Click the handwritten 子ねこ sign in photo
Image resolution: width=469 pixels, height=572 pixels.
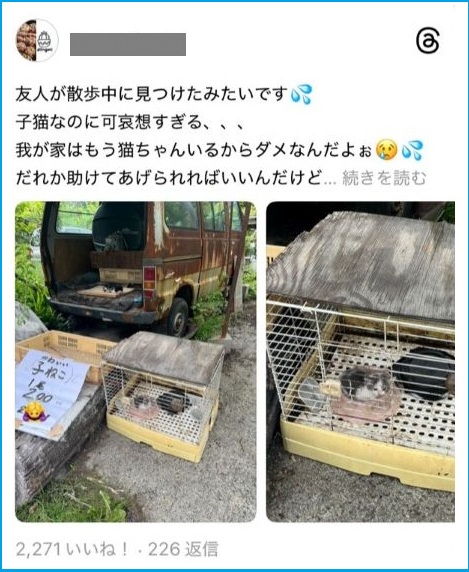tap(51, 394)
